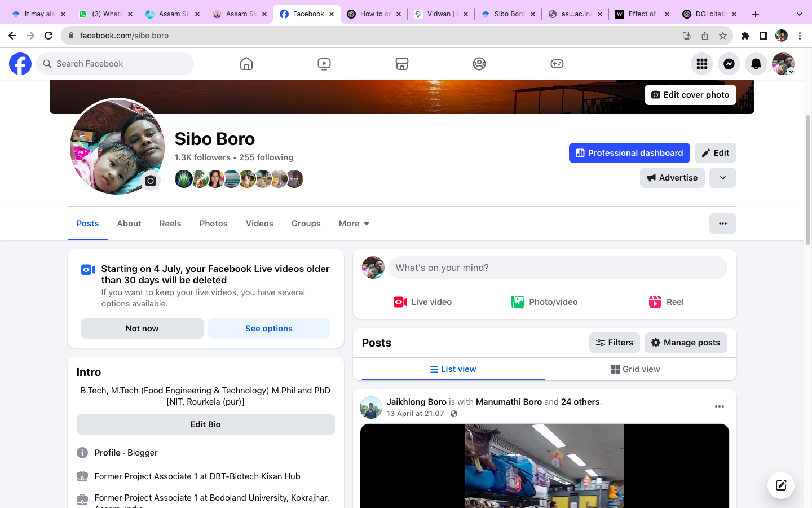Open the Gaming icon in top navigation
812x508 pixels.
click(x=557, y=64)
